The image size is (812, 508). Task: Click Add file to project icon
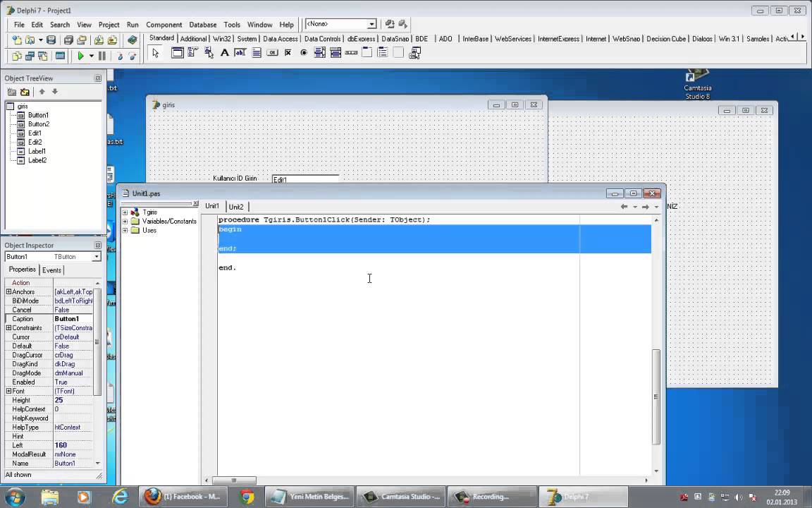click(x=99, y=40)
